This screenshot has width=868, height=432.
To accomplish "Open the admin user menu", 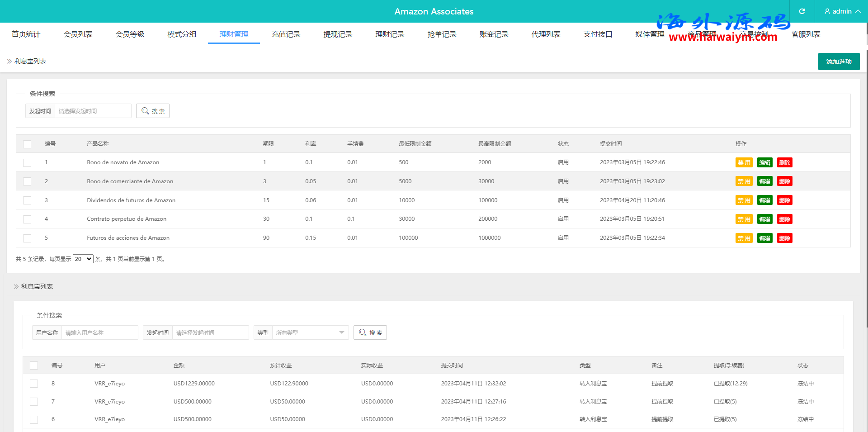I will (x=842, y=11).
